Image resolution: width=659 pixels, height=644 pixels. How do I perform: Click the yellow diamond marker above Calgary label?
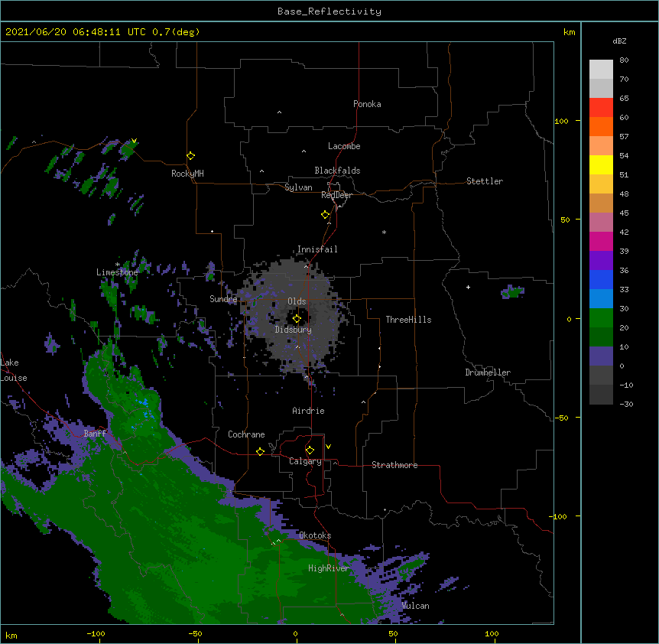310,450
